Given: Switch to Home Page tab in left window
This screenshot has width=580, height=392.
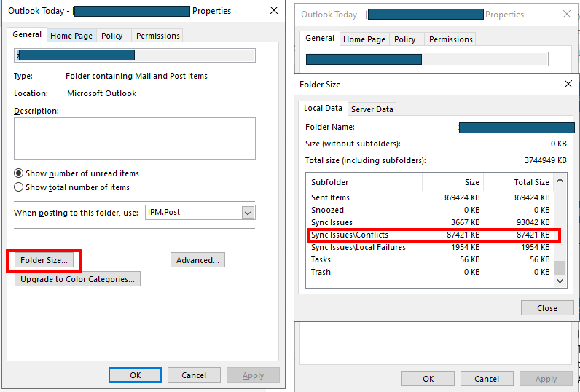Looking at the screenshot, I should (x=71, y=36).
